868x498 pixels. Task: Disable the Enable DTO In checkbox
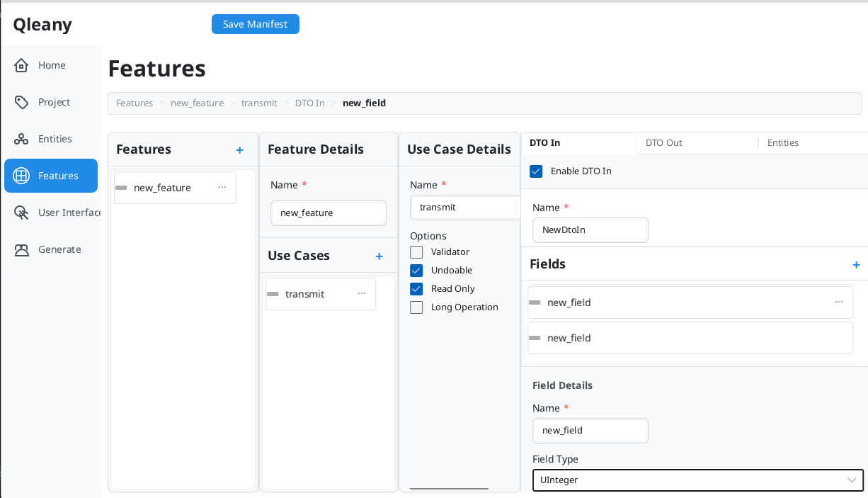(536, 171)
